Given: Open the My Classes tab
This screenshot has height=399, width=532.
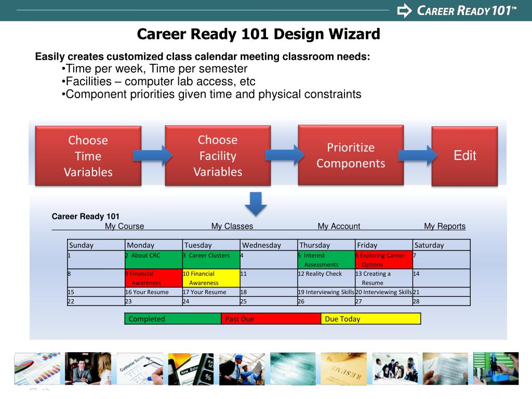Looking at the screenshot, I should (232, 226).
